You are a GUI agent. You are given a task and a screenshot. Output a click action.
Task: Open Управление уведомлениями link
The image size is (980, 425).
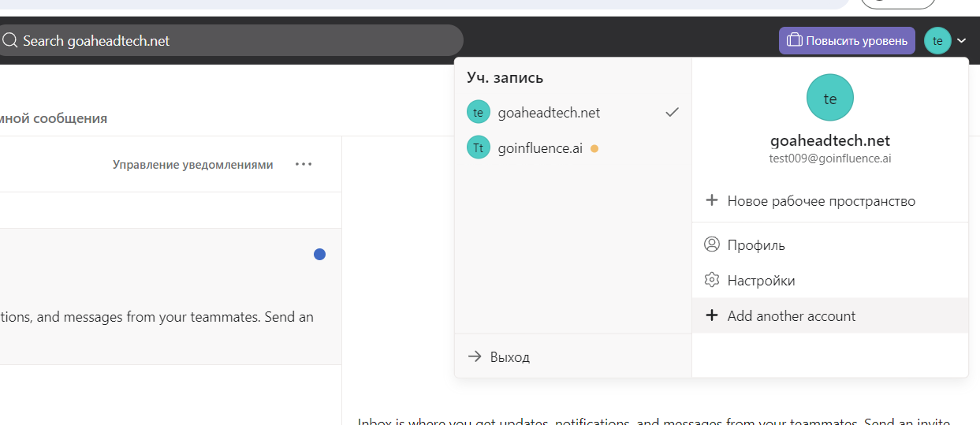(x=192, y=165)
